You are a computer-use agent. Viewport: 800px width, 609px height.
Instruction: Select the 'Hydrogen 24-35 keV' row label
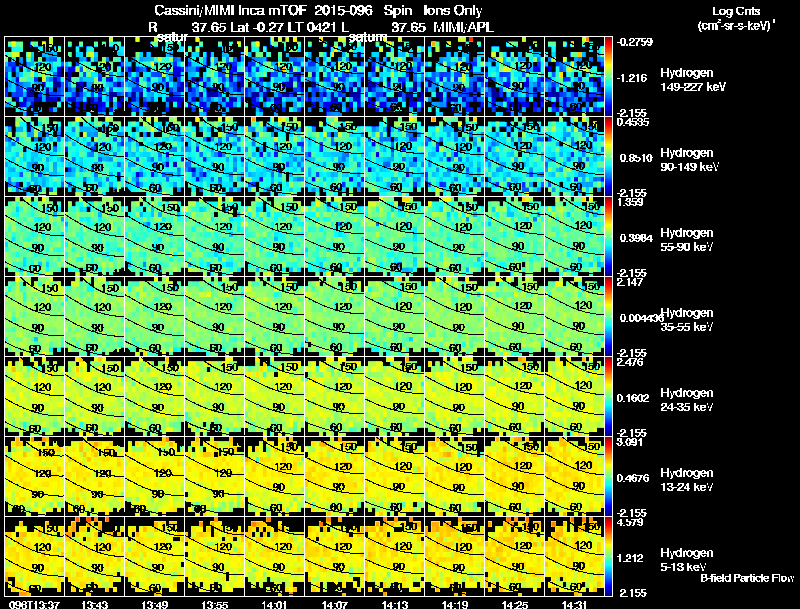[x=687, y=400]
